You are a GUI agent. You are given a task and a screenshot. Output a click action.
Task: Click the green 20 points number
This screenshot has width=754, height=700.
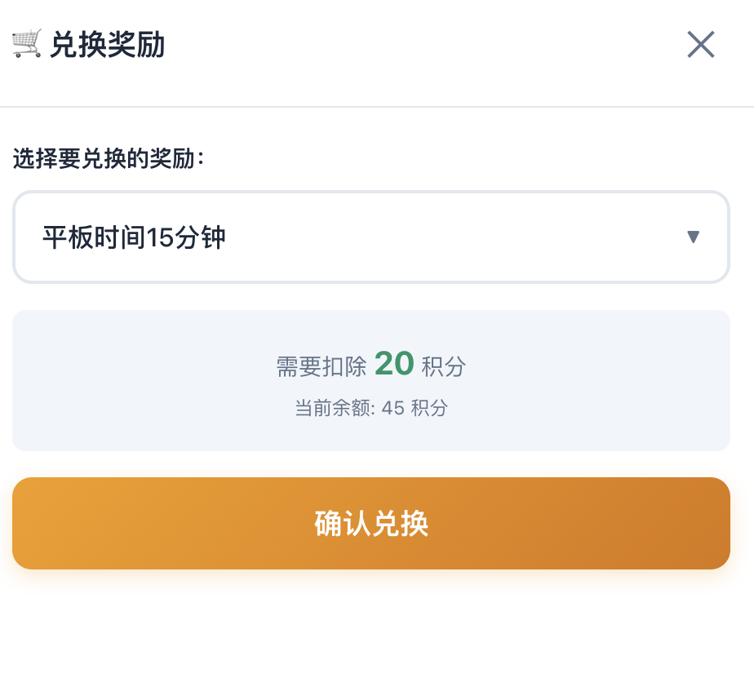click(x=394, y=364)
